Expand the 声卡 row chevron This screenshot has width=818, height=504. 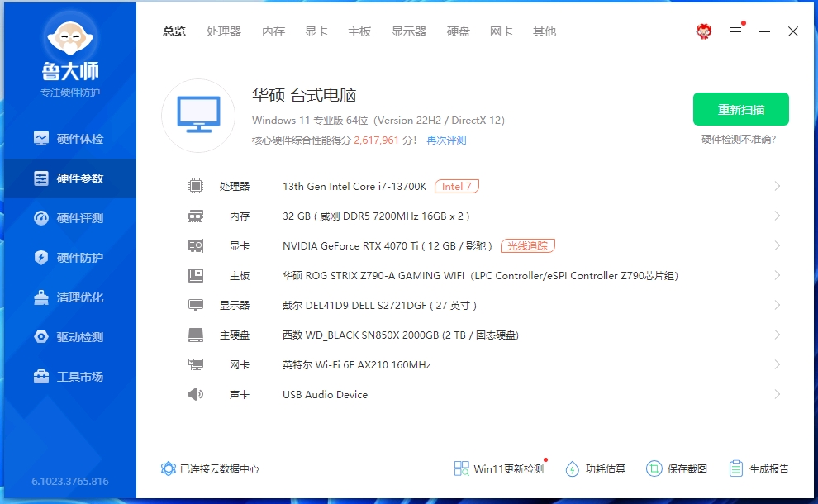(778, 394)
